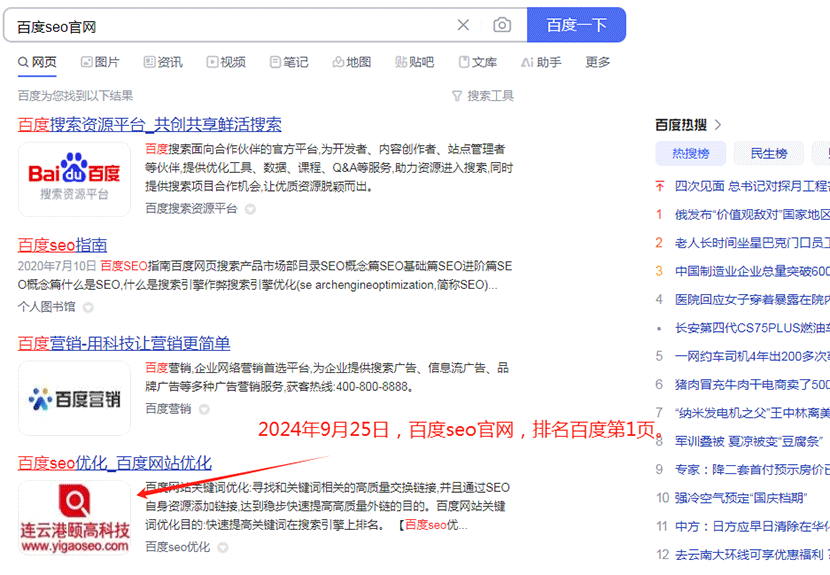The height and width of the screenshot is (575, 830).
Task: Click the funnel icon beside 搜索工具
Action: point(457,96)
